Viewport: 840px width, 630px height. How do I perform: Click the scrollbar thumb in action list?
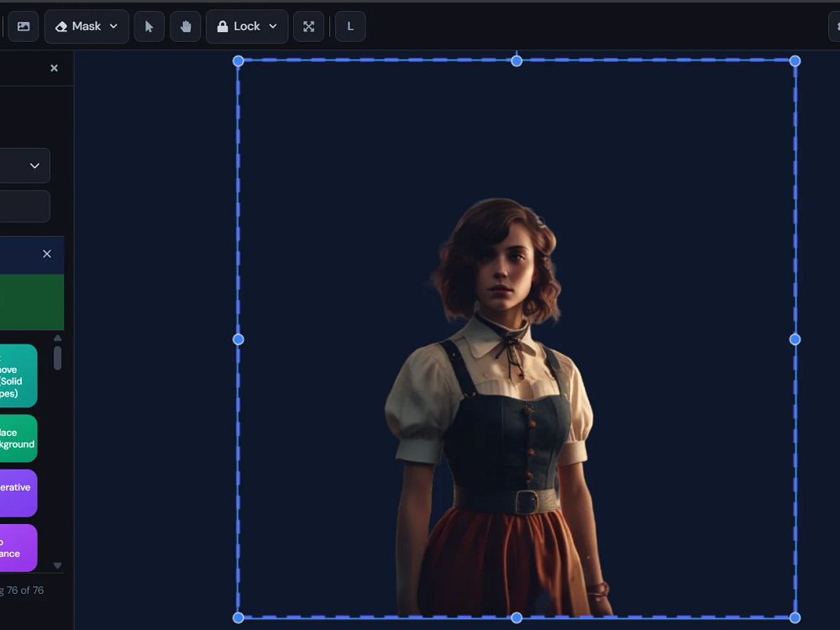click(57, 358)
